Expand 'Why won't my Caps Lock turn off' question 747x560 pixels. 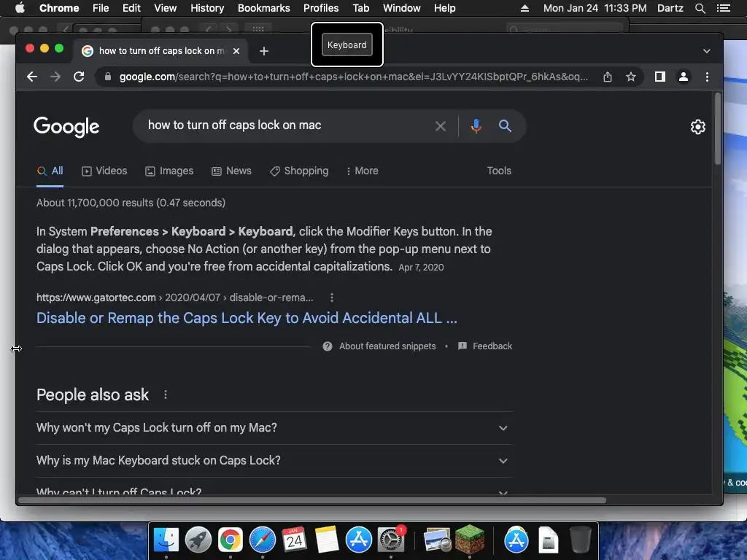point(274,428)
